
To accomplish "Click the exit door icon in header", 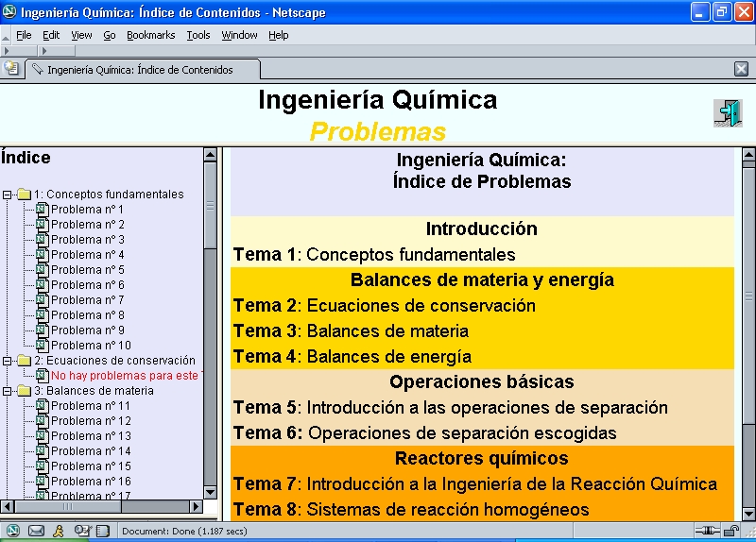I will point(727,112).
